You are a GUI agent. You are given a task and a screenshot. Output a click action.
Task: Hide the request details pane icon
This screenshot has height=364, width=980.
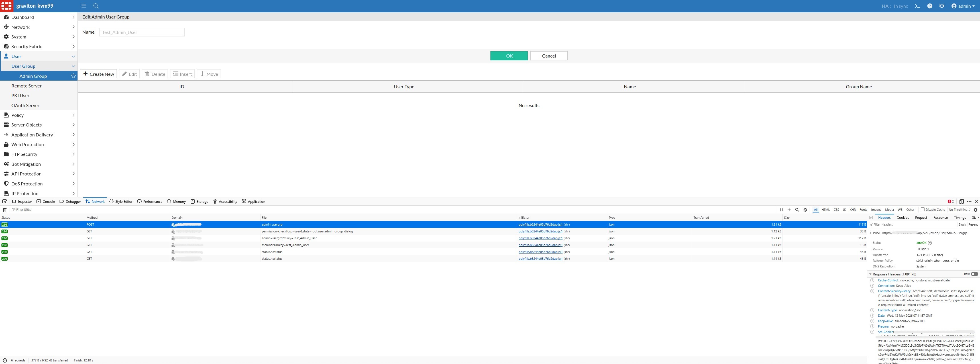click(x=871, y=218)
